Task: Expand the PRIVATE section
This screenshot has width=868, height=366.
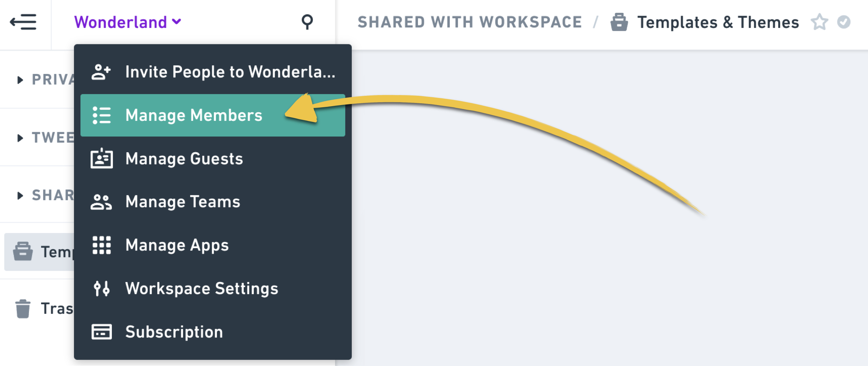Action: pyautogui.click(x=20, y=80)
